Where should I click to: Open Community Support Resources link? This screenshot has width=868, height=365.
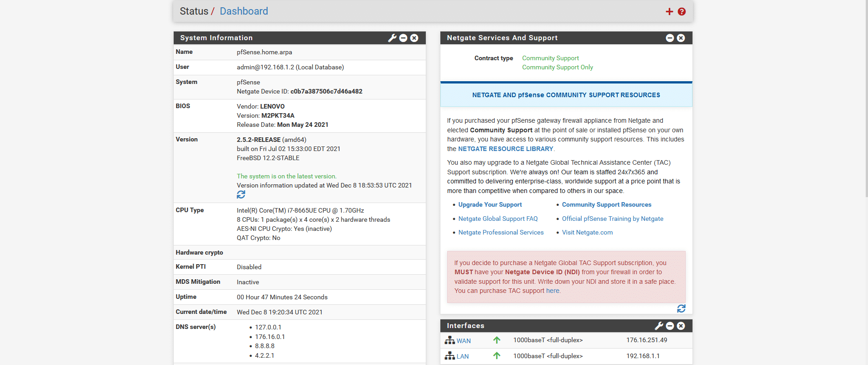click(607, 205)
